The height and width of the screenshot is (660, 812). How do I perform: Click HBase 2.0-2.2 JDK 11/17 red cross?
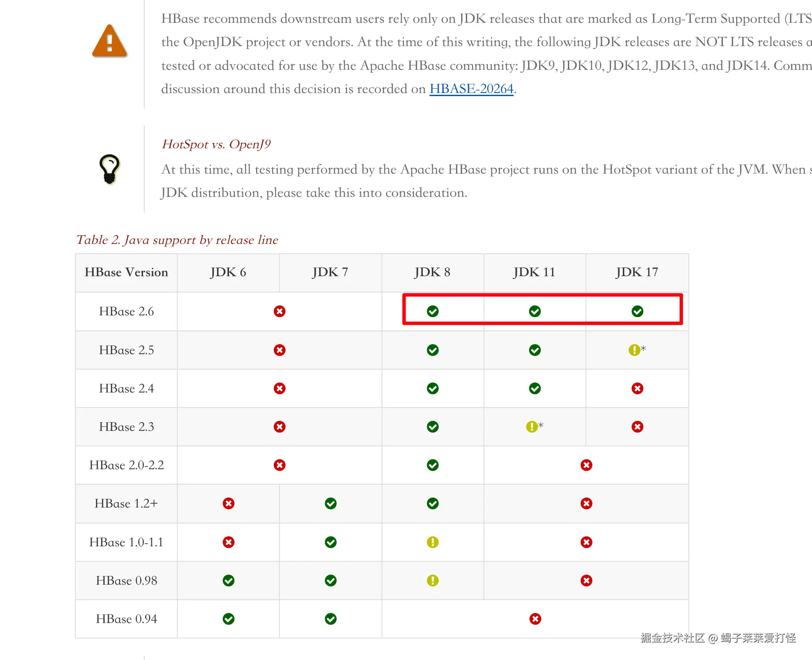click(x=586, y=465)
